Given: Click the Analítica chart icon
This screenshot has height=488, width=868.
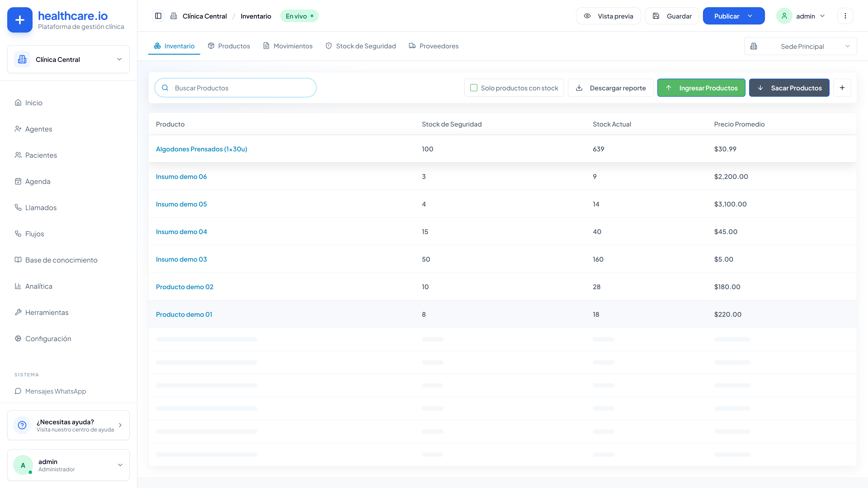Looking at the screenshot, I should pyautogui.click(x=18, y=286).
